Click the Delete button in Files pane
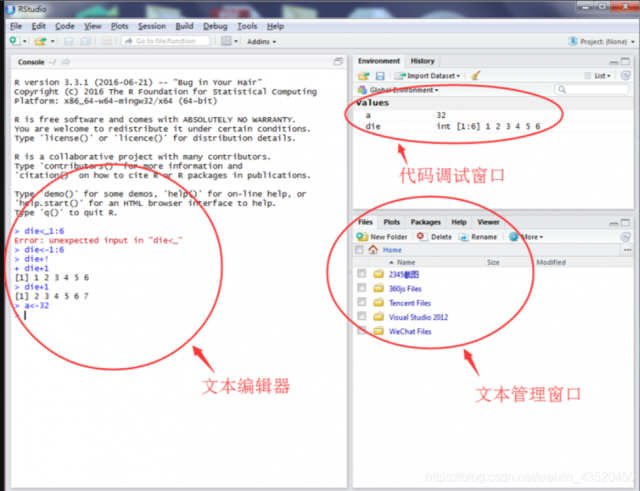Image resolution: width=640 pixels, height=491 pixels. [x=434, y=237]
